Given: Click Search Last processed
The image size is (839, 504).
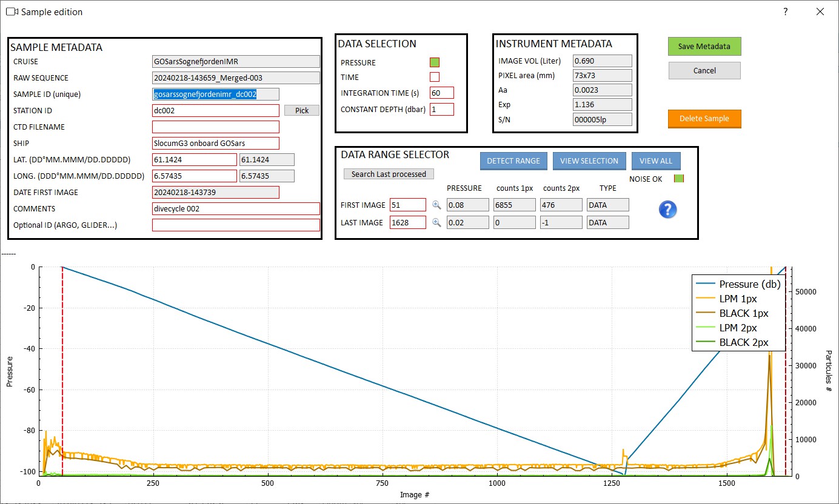Looking at the screenshot, I should click(388, 174).
